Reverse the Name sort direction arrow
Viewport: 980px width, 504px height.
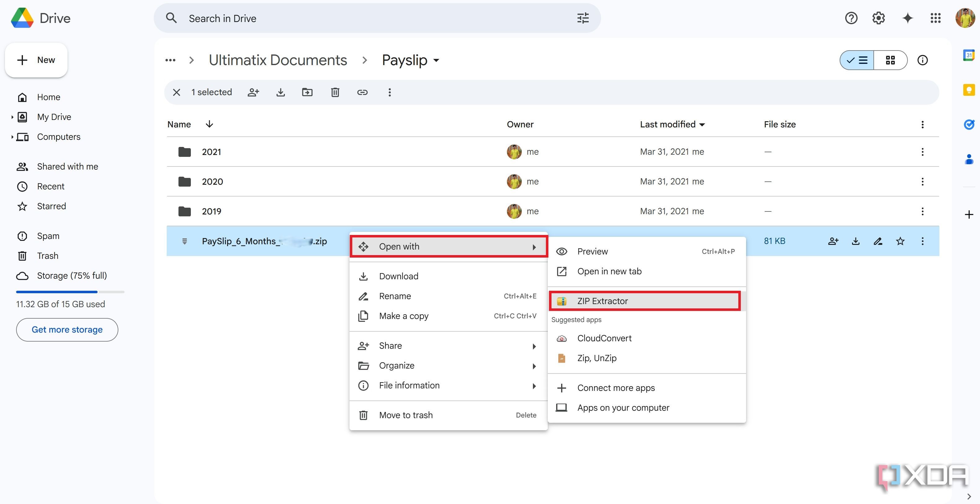pyautogui.click(x=209, y=124)
